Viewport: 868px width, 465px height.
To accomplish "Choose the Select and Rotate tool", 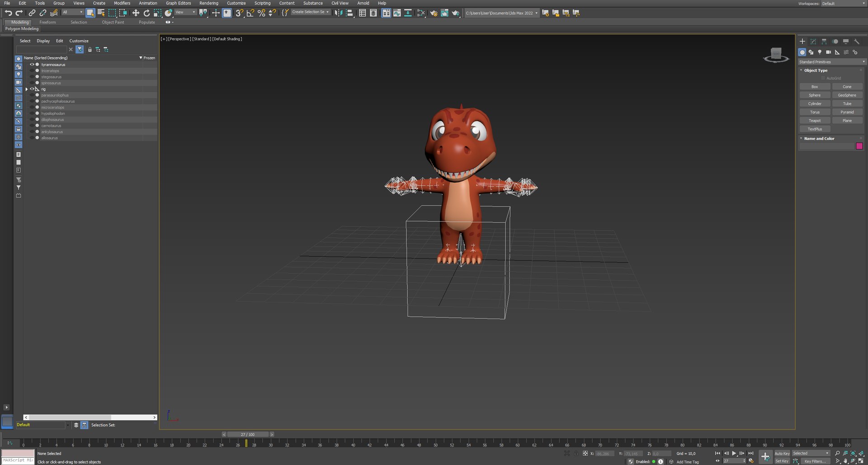I will (x=146, y=13).
